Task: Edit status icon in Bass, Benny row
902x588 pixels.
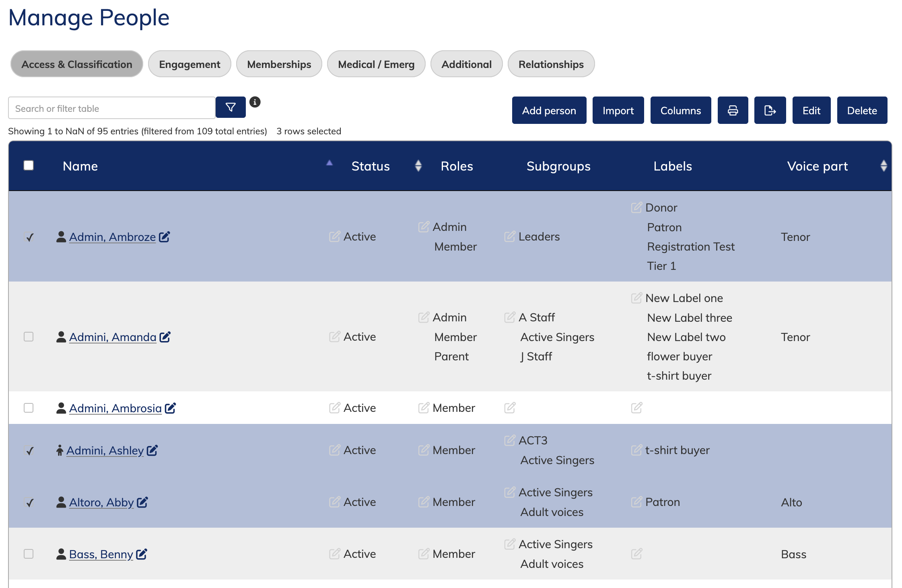Action: 334,554
